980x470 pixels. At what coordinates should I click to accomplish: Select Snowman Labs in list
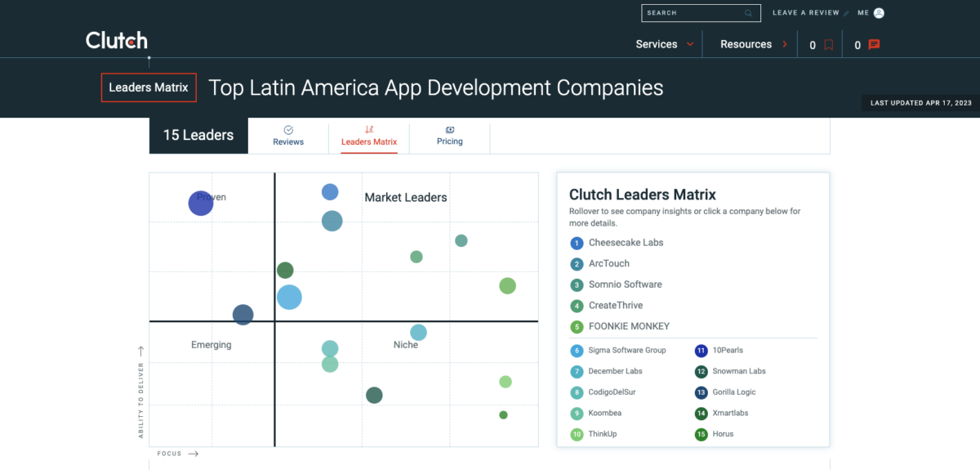pyautogui.click(x=739, y=371)
